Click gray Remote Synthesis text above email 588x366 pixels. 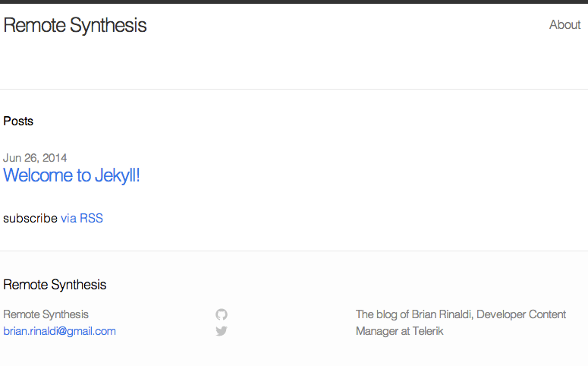pos(46,314)
